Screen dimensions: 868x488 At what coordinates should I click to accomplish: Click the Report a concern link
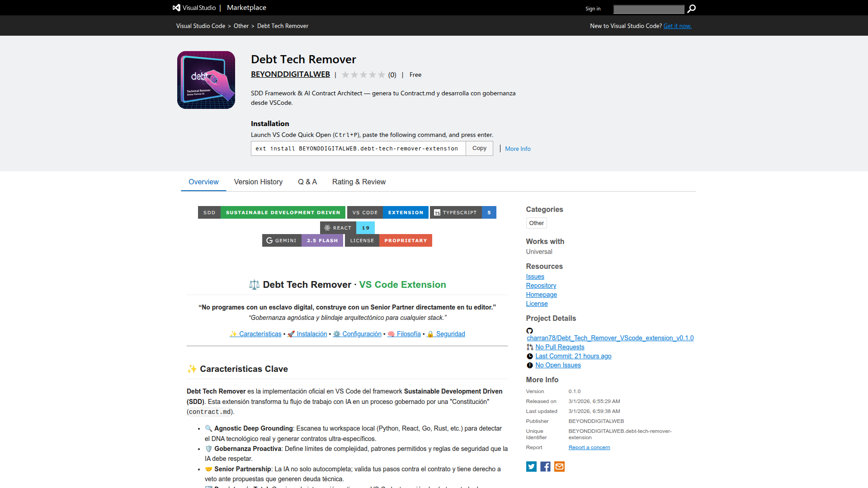[589, 447]
